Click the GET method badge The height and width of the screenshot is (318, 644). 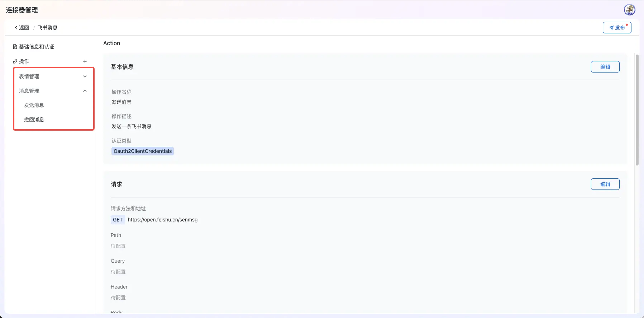tap(118, 220)
